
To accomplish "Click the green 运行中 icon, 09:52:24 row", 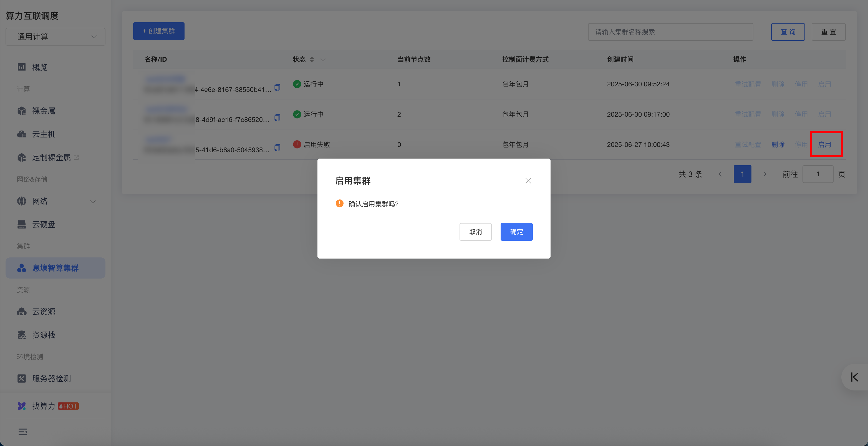I will point(297,84).
